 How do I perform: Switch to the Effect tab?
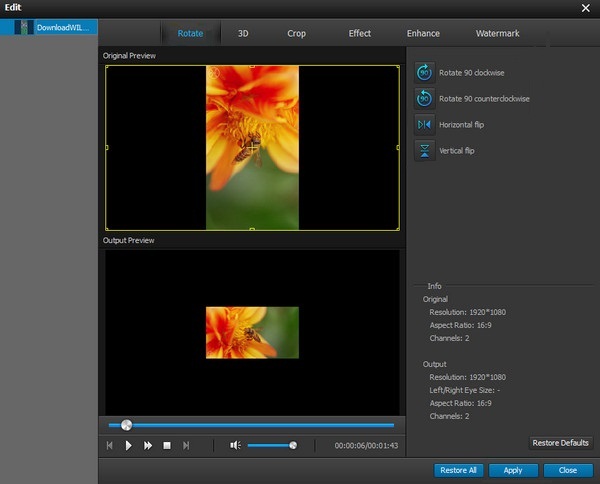tap(360, 33)
